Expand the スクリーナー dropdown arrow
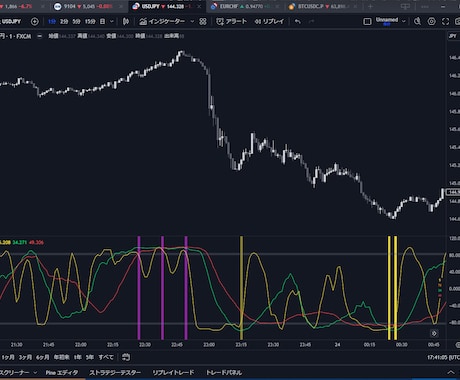460x380 pixels. tap(35, 373)
